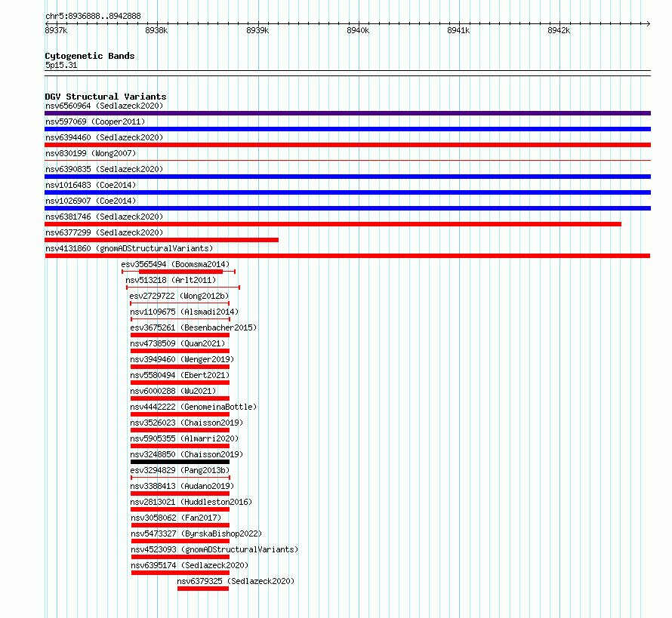Click the 8938k ruler label
The image size is (672, 618).
click(x=156, y=30)
